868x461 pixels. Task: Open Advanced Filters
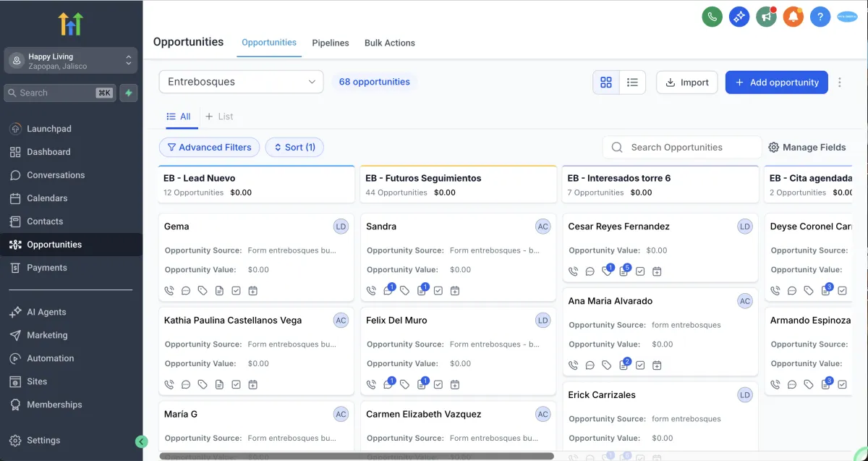[x=209, y=147]
